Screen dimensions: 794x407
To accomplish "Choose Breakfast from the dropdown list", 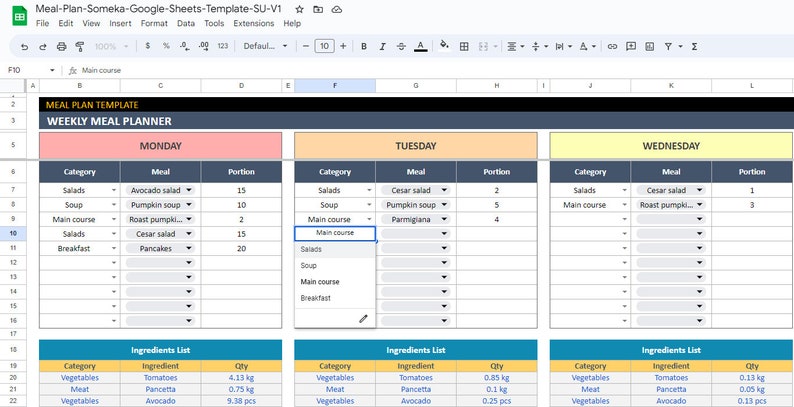I will [x=335, y=298].
